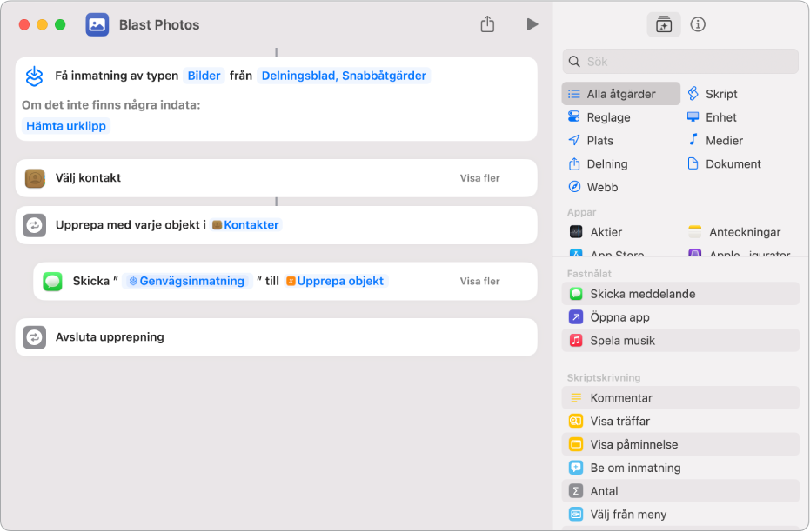
Task: Click the Välj från meny icon
Action: coord(575,515)
